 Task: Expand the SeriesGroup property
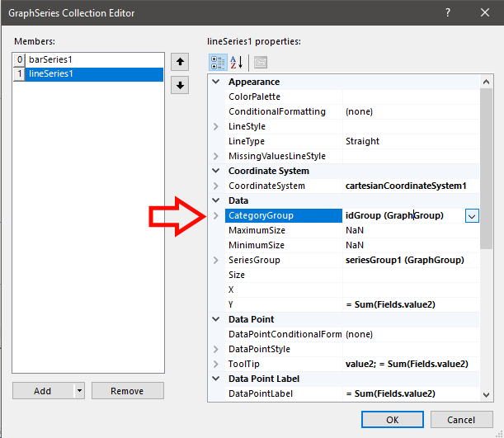pos(217,260)
